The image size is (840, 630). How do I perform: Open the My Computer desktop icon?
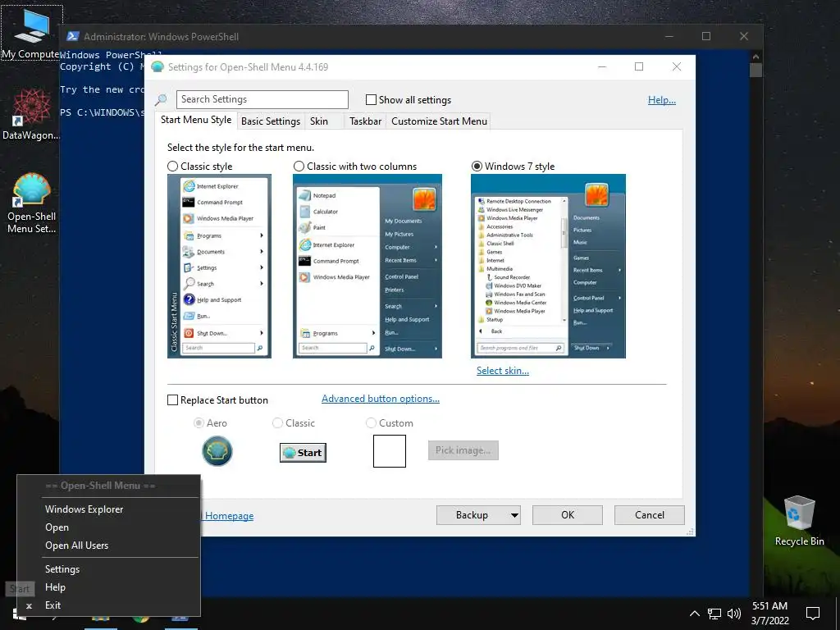32,32
